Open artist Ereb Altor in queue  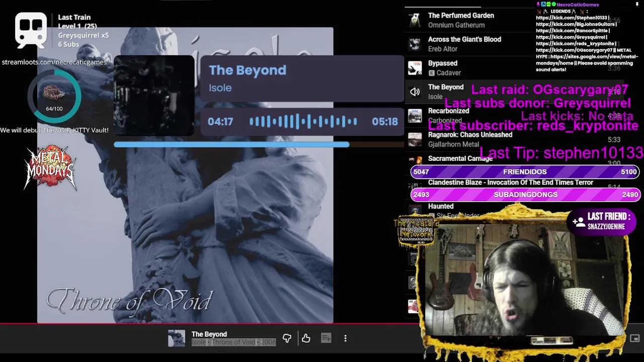point(443,49)
